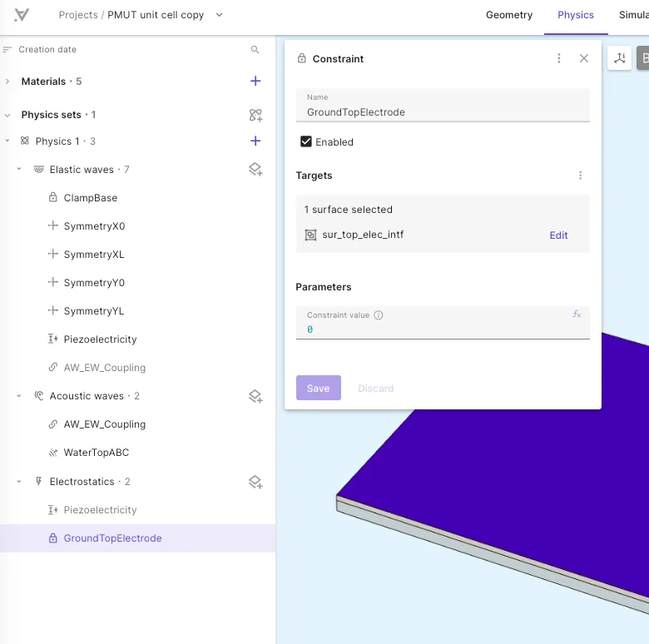Click the GroundTopElectrode lock icon

53,538
